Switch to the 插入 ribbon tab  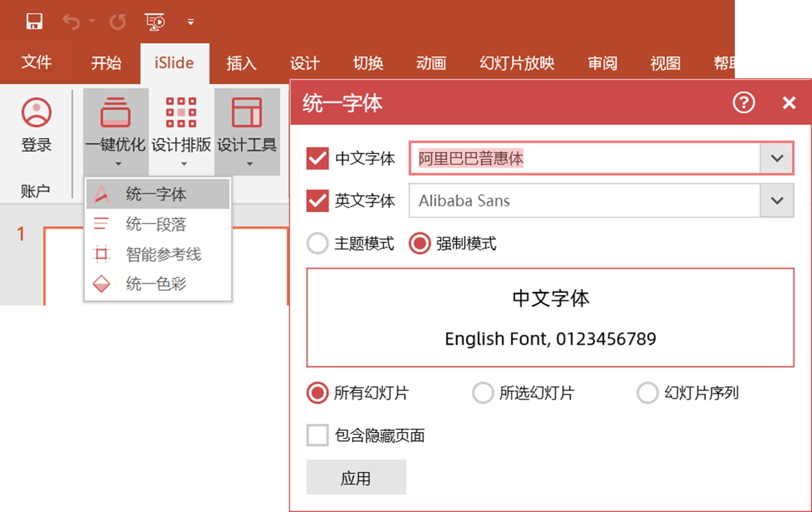(242, 63)
